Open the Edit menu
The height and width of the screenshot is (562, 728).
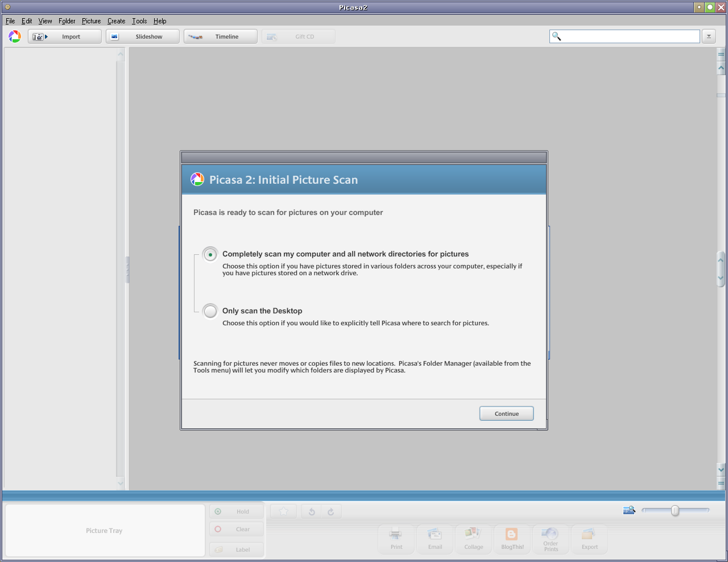point(27,21)
